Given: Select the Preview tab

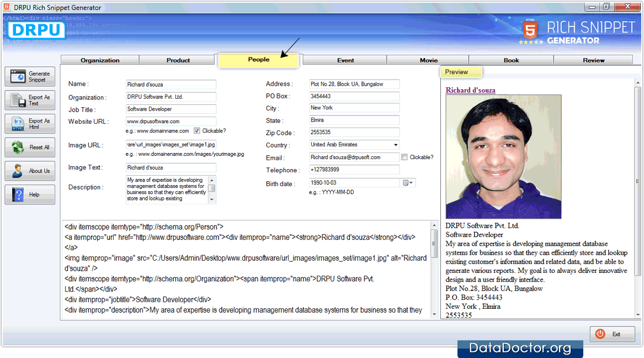Looking at the screenshot, I should [x=461, y=72].
